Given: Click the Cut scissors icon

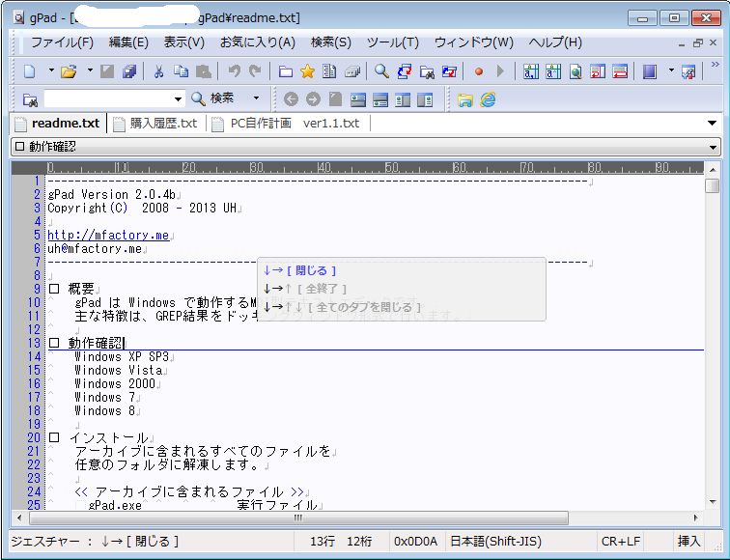Looking at the screenshot, I should pyautogui.click(x=158, y=71).
